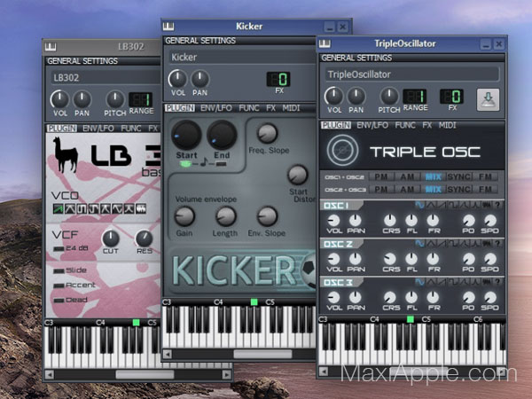Select saw wave for OSC 2
The height and width of the screenshot is (399, 532).
pyautogui.click(x=442, y=243)
